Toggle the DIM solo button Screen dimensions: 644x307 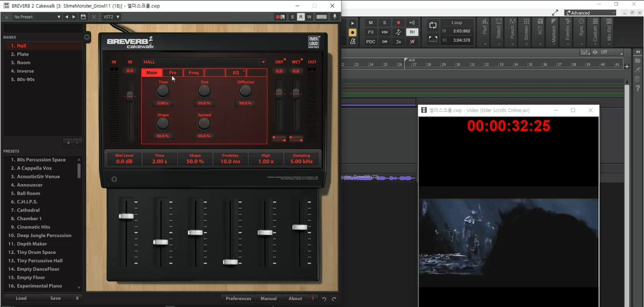(x=384, y=42)
